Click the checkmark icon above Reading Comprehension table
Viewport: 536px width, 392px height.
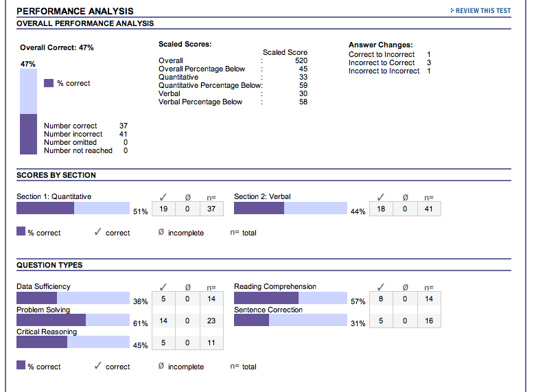pos(381,287)
